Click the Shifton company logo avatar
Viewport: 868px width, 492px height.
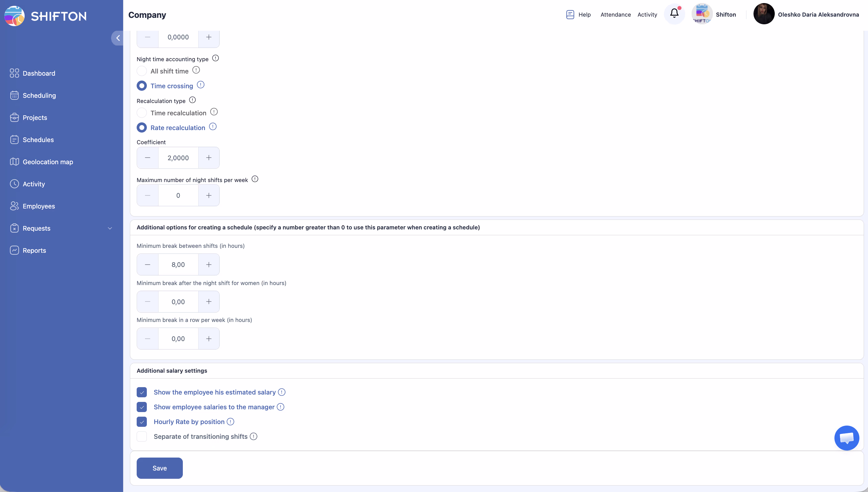702,14
